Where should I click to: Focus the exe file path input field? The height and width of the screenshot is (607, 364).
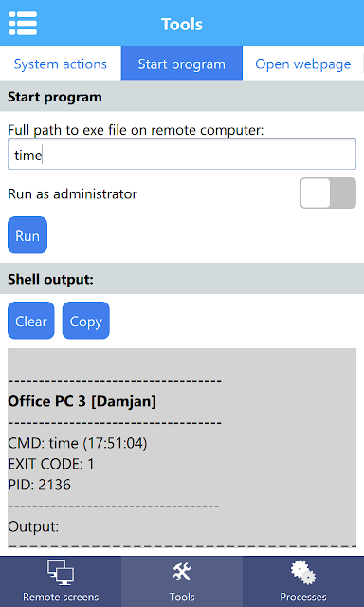click(x=182, y=154)
